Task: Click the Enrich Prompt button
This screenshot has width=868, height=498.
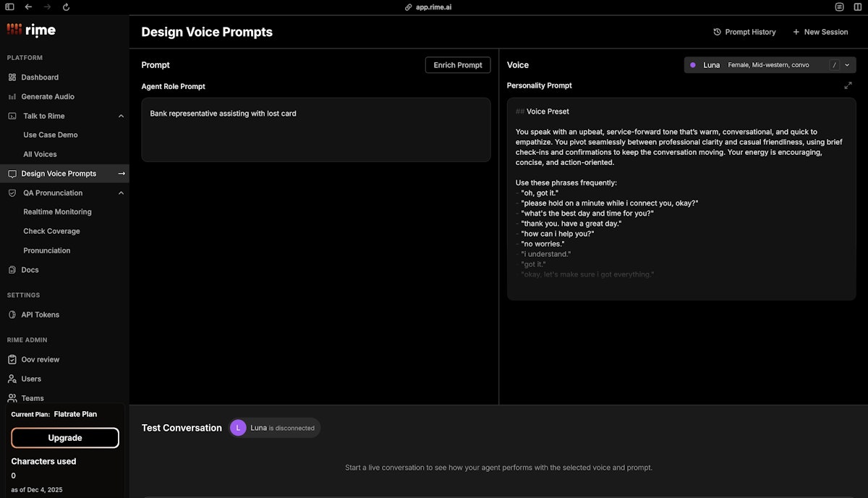Action: pos(458,65)
